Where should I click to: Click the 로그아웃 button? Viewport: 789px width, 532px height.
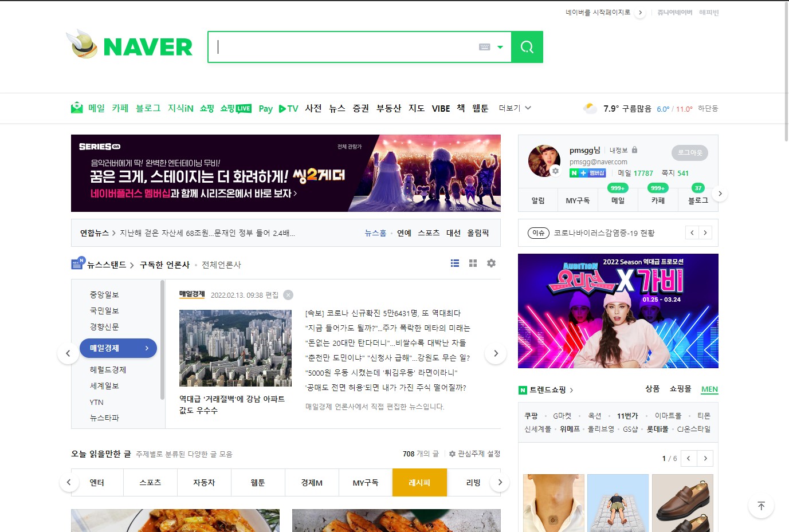tap(690, 152)
